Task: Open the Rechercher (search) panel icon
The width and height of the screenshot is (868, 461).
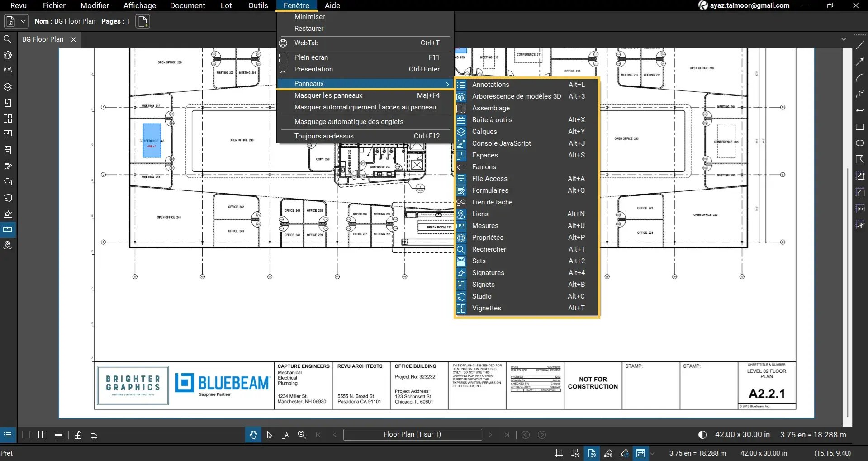Action: [461, 249]
